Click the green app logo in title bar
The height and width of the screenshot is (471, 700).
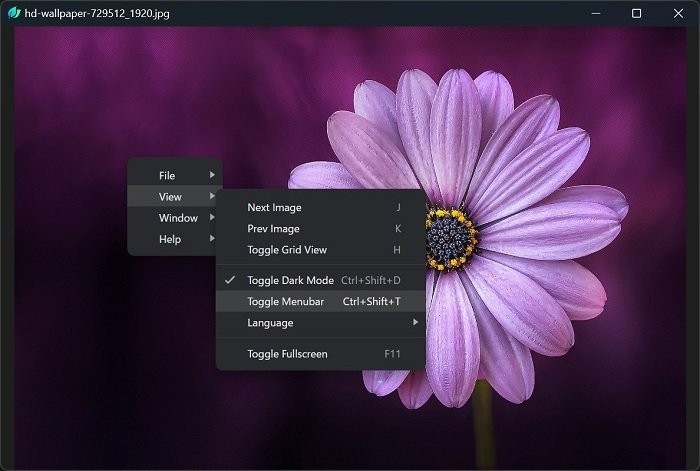[14, 13]
